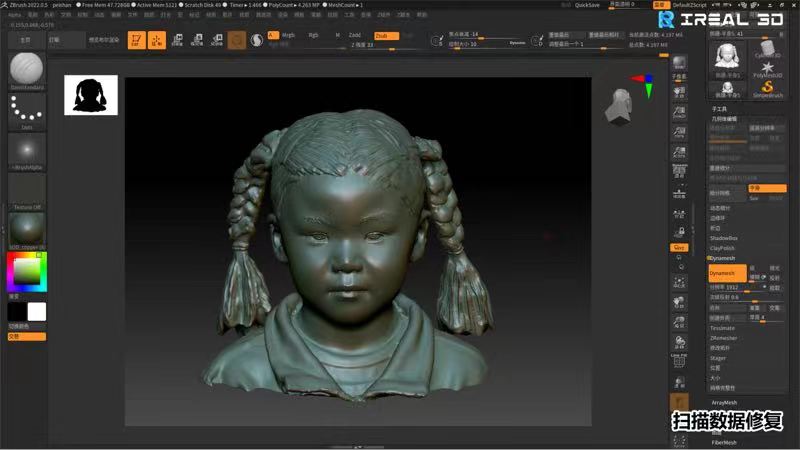
Task: Expand the ArrayMesh section
Action: pyautogui.click(x=724, y=403)
